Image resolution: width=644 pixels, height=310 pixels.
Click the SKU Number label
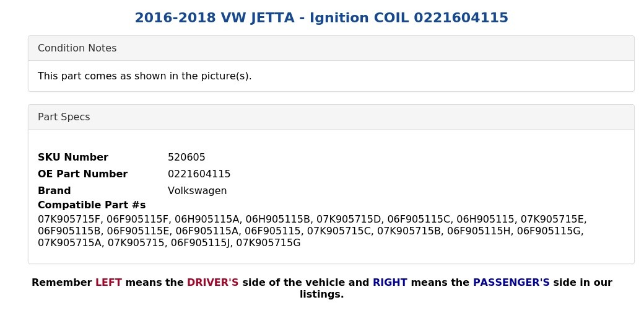(x=73, y=157)
